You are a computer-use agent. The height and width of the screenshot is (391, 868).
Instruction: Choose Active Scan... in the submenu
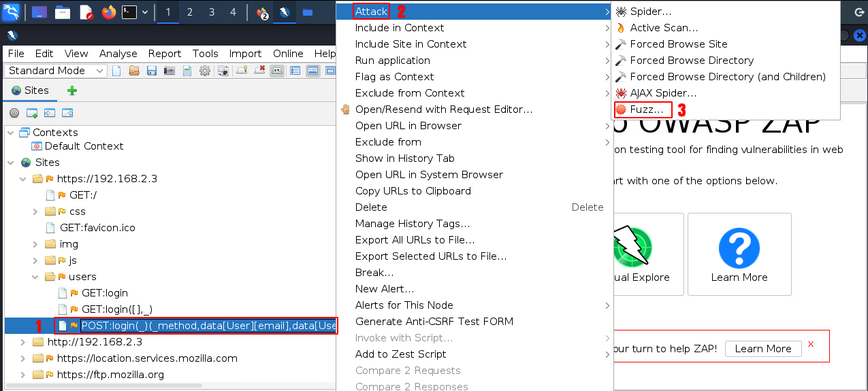pyautogui.click(x=664, y=28)
